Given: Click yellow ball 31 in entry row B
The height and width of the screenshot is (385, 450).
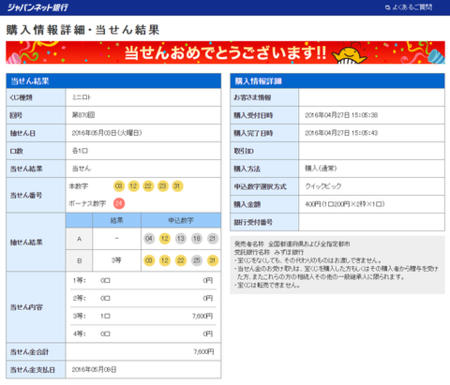Looking at the screenshot, I should coord(212,260).
